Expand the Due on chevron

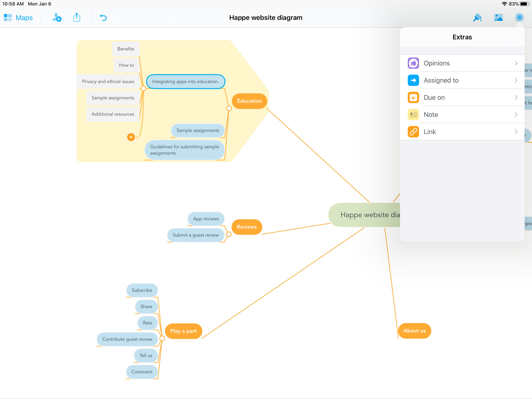(516, 97)
